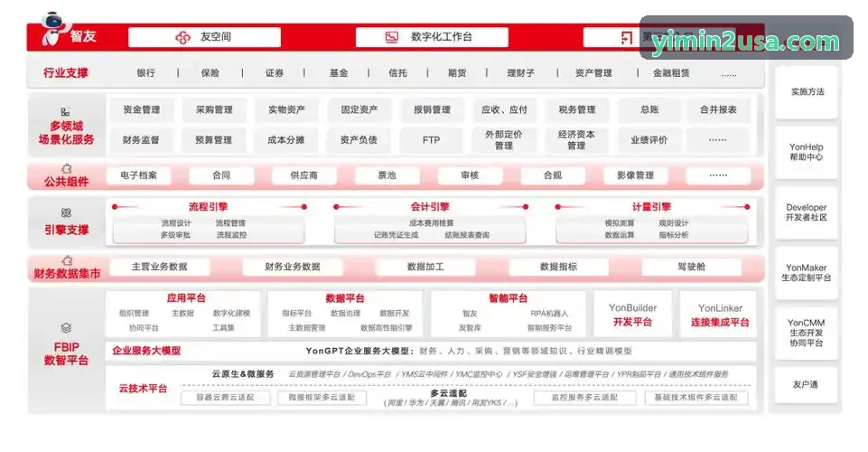Select 银行 industry item
The height and width of the screenshot is (452, 868).
click(146, 73)
